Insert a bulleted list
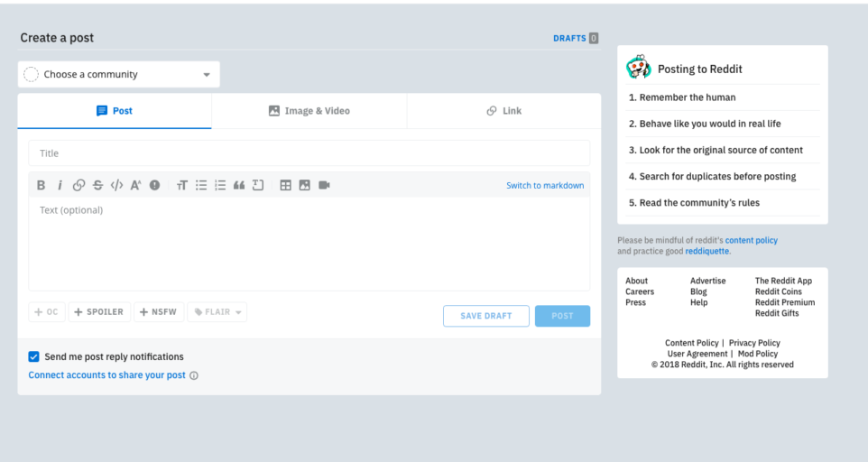The height and width of the screenshot is (462, 868). [x=201, y=185]
